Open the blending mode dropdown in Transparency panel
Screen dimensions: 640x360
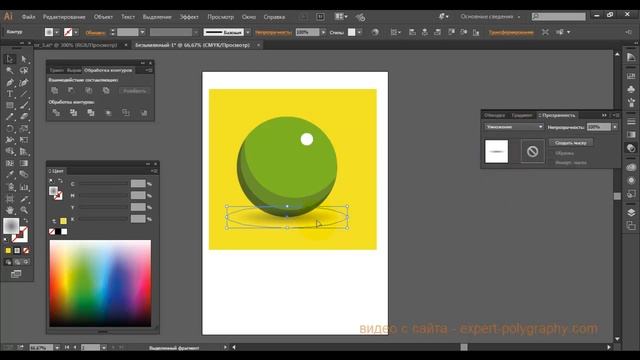pyautogui.click(x=514, y=127)
